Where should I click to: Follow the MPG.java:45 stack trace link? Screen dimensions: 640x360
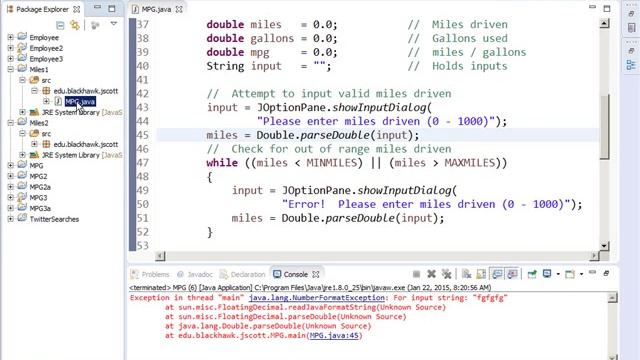[334, 336]
